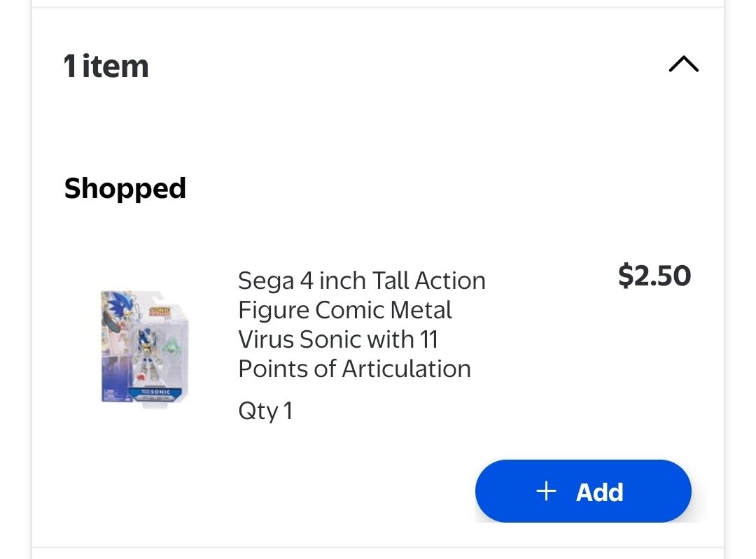Click the Qty 1 label
Screen dimensions: 756x559
(x=265, y=411)
